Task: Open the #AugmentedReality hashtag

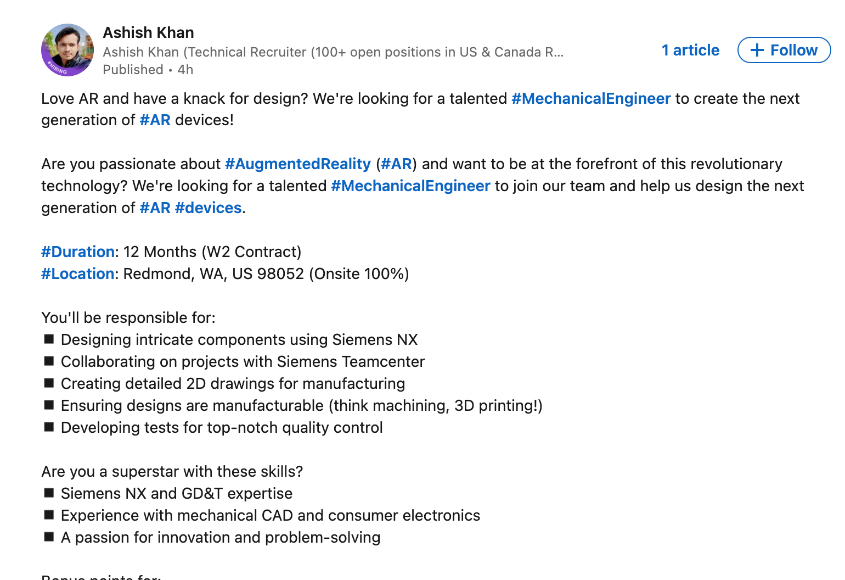Action: pos(297,164)
